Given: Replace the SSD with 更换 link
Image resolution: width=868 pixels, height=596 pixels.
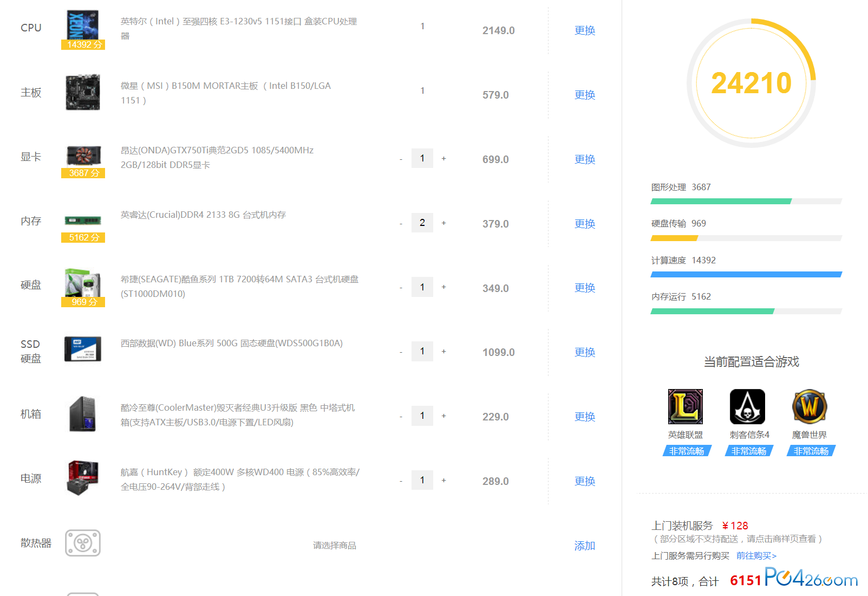Looking at the screenshot, I should click(x=585, y=352).
